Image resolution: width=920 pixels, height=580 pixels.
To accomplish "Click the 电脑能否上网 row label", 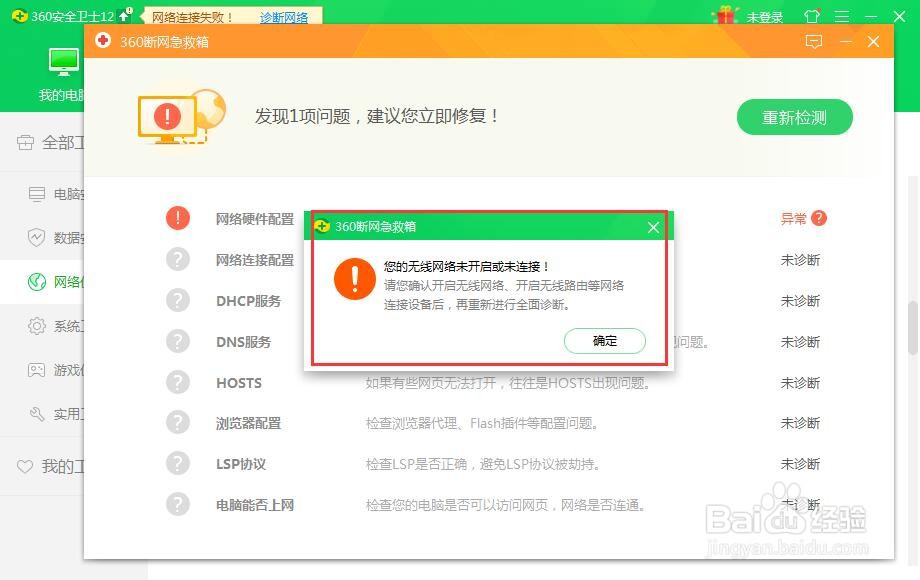I will click(255, 505).
